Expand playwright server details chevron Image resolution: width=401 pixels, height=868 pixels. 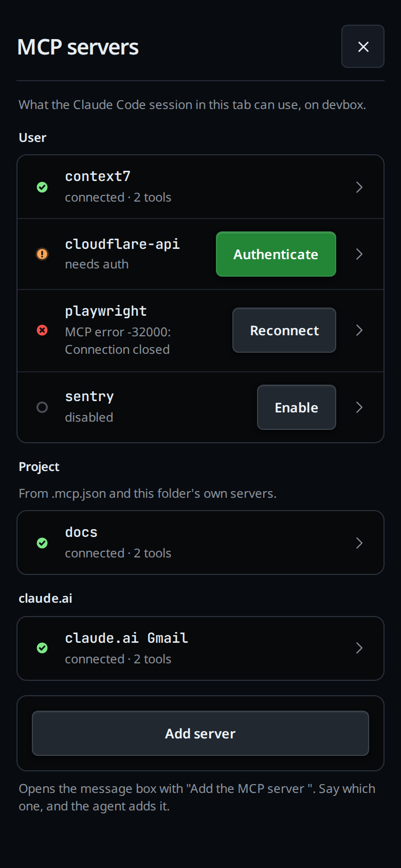coord(359,330)
